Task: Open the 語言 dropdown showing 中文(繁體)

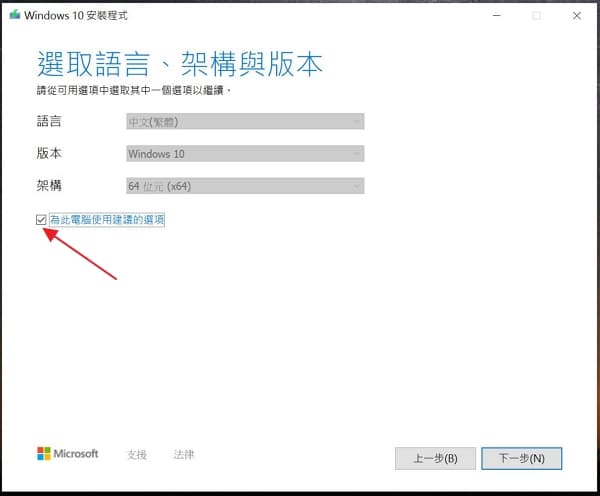Action: click(245, 122)
